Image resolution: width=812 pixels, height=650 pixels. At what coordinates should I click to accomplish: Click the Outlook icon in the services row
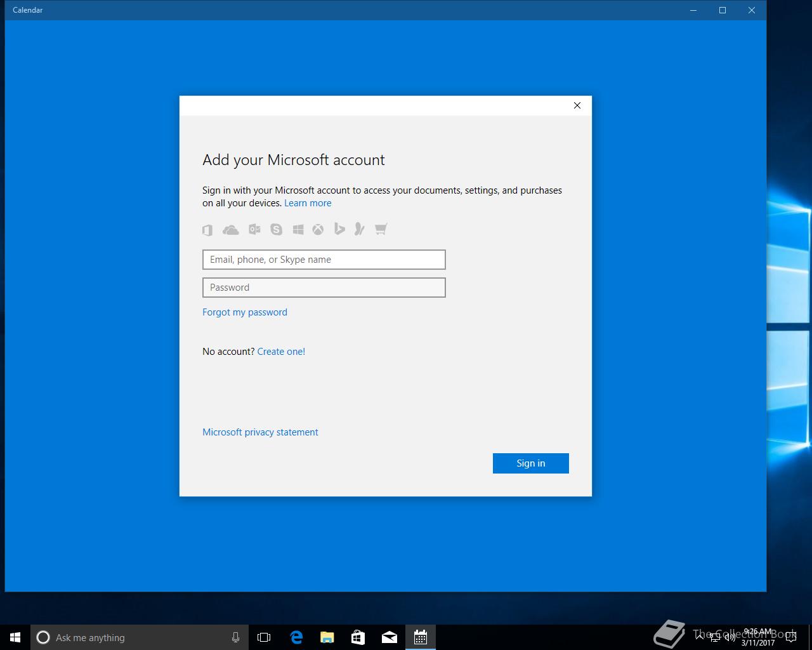254,229
